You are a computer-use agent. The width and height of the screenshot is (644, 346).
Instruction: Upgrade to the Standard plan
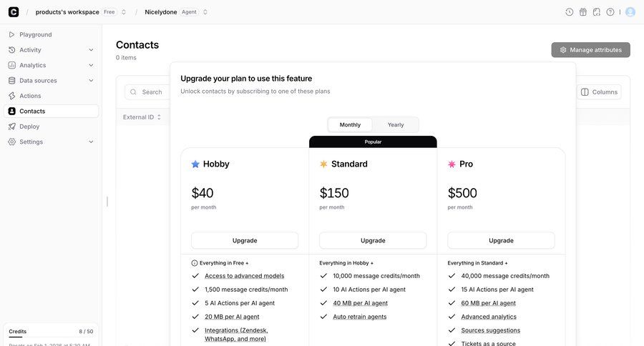(373, 240)
